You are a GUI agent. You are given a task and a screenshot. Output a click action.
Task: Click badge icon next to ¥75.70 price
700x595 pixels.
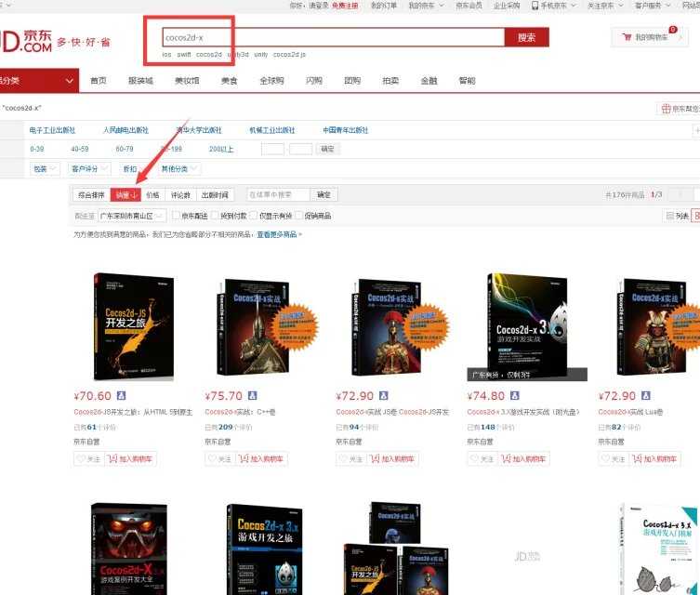pyautogui.click(x=253, y=395)
